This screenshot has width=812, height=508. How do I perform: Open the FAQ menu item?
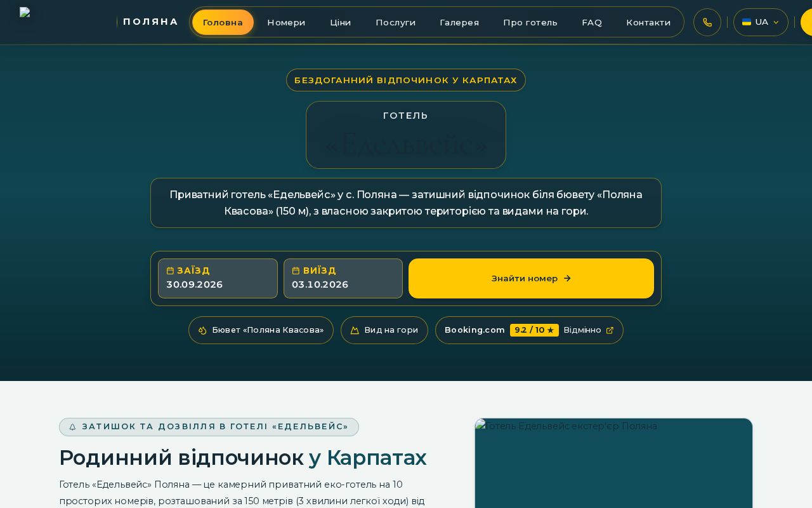click(592, 22)
